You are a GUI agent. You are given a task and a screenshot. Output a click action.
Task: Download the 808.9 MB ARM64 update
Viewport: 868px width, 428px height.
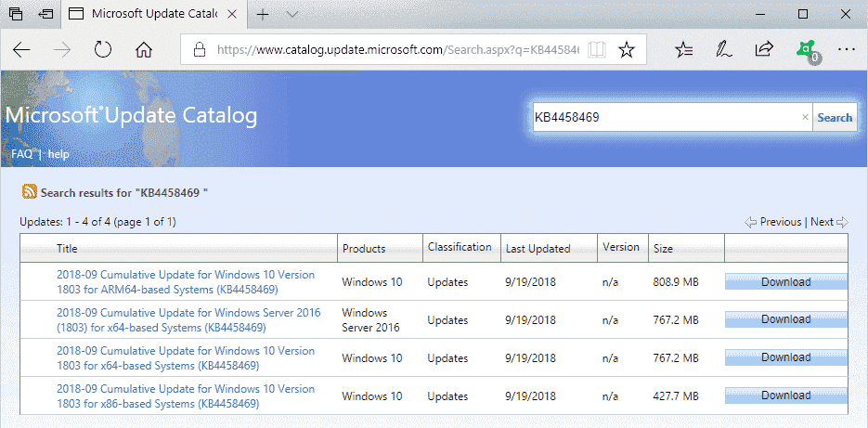(786, 282)
